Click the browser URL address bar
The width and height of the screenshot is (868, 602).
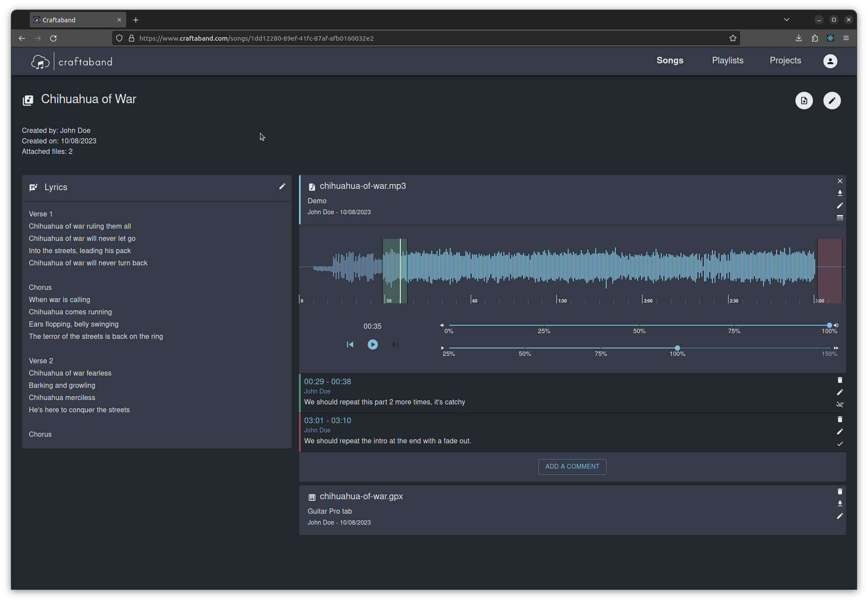426,38
